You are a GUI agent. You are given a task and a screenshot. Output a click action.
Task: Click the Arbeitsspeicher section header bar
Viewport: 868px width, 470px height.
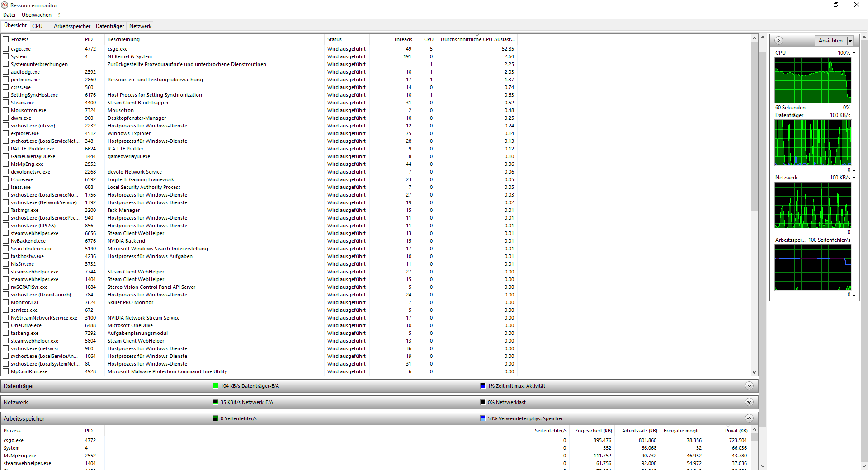[379, 418]
